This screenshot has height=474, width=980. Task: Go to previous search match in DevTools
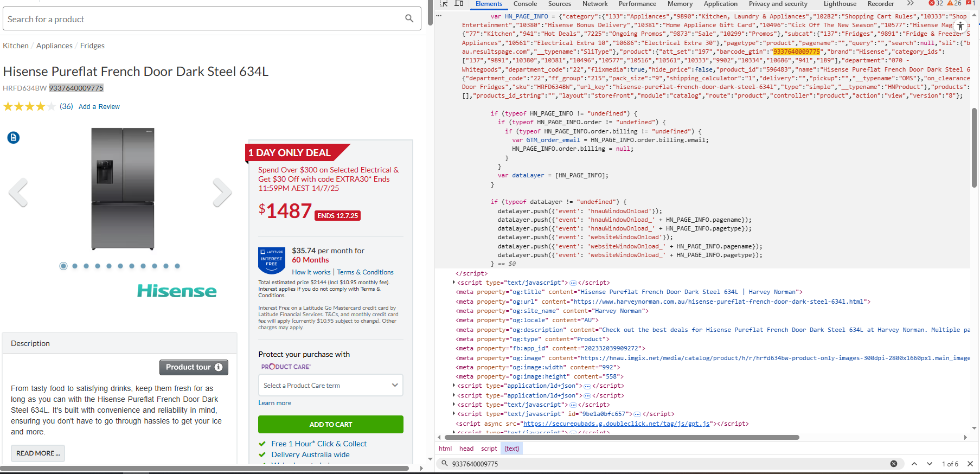[x=914, y=464]
